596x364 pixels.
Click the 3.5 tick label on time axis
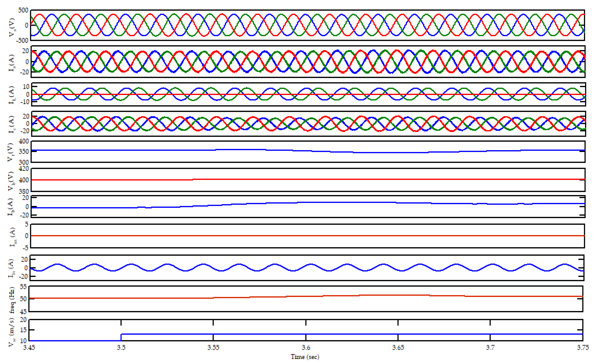121,348
